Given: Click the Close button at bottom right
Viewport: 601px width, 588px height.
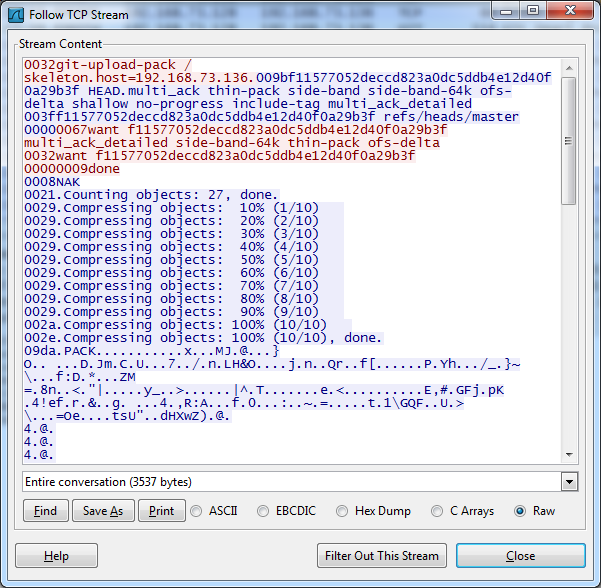Looking at the screenshot, I should [x=520, y=556].
